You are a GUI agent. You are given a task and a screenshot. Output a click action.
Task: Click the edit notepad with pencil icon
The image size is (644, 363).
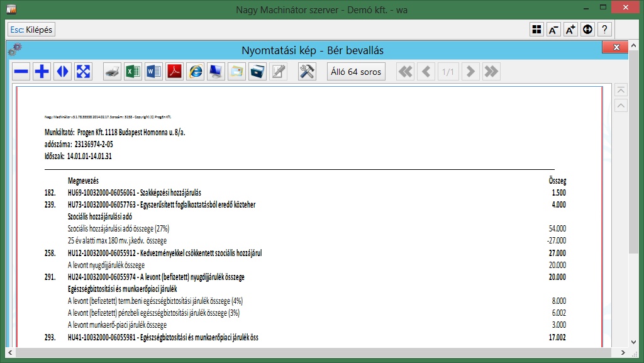(x=279, y=72)
